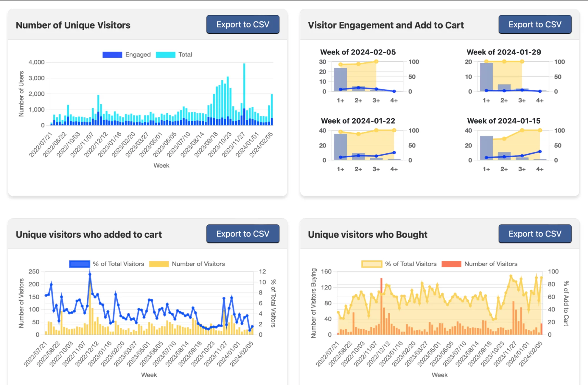Screen dimensions: 588x385
Task: Export Number of Unique Visitors to CSV
Action: (x=243, y=24)
